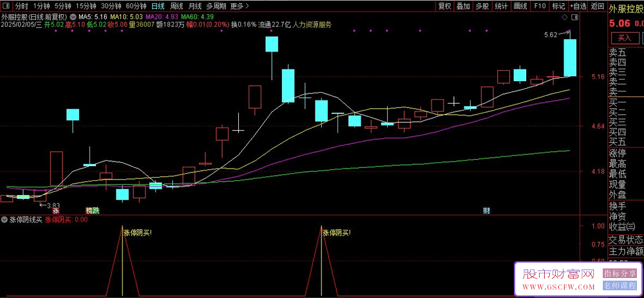The image size is (644, 298).
Task: Click the second 涨停阴买! signal label
Action: (336, 233)
